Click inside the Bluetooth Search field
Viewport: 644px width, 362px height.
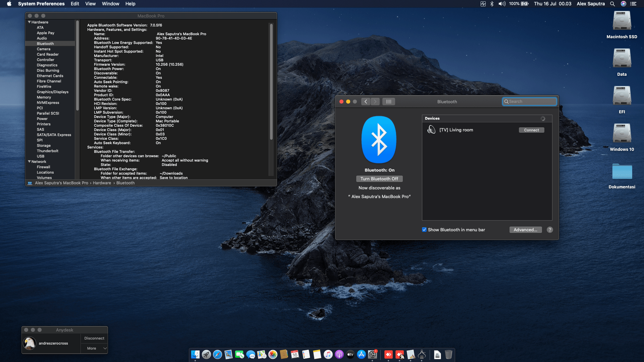(529, 101)
